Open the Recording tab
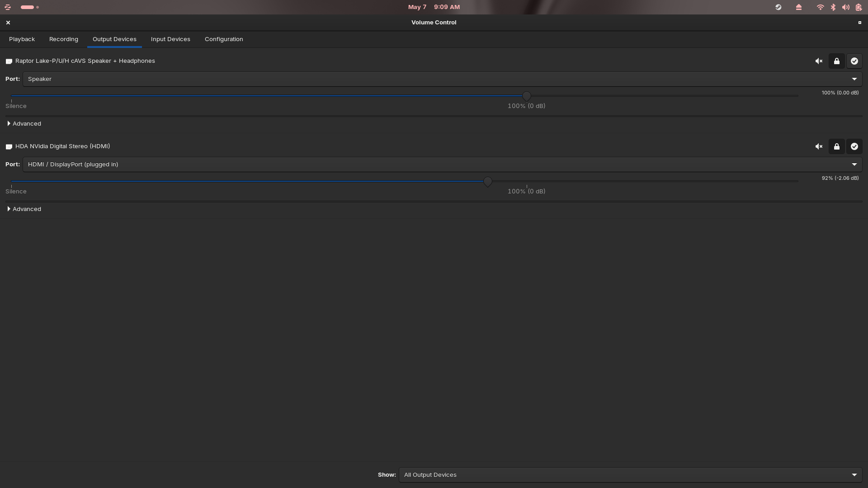Viewport: 868px width, 488px height. point(64,39)
